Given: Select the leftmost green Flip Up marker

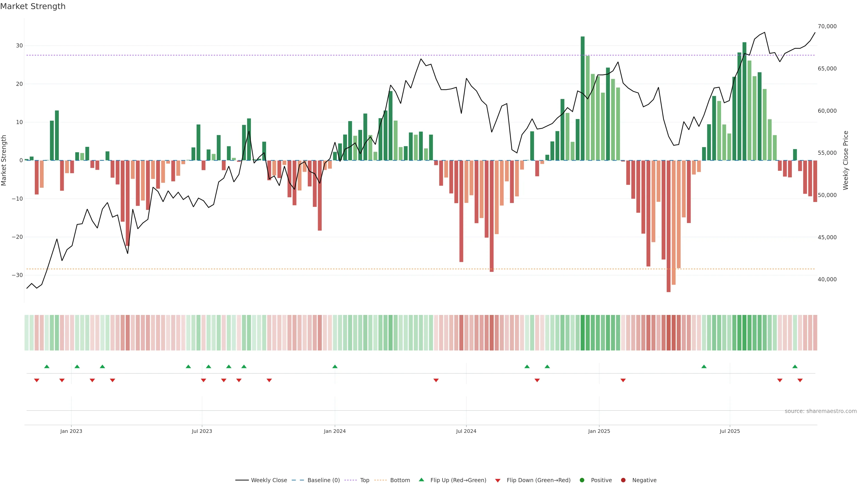Looking at the screenshot, I should [x=47, y=366].
